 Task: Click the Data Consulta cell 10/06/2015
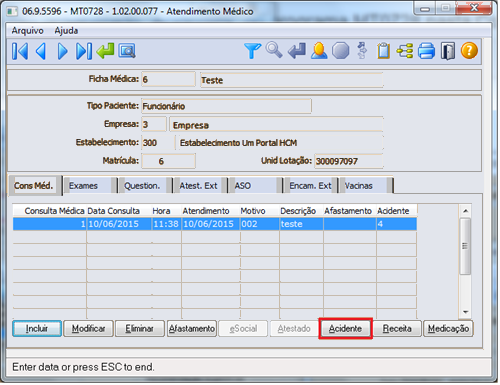pyautogui.click(x=120, y=224)
